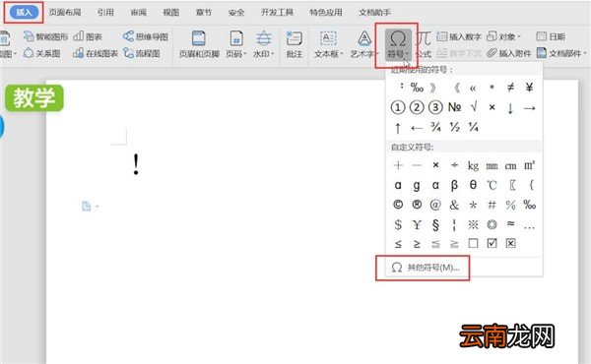Click the 插入数字 button
This screenshot has width=591, height=364.
459,36
